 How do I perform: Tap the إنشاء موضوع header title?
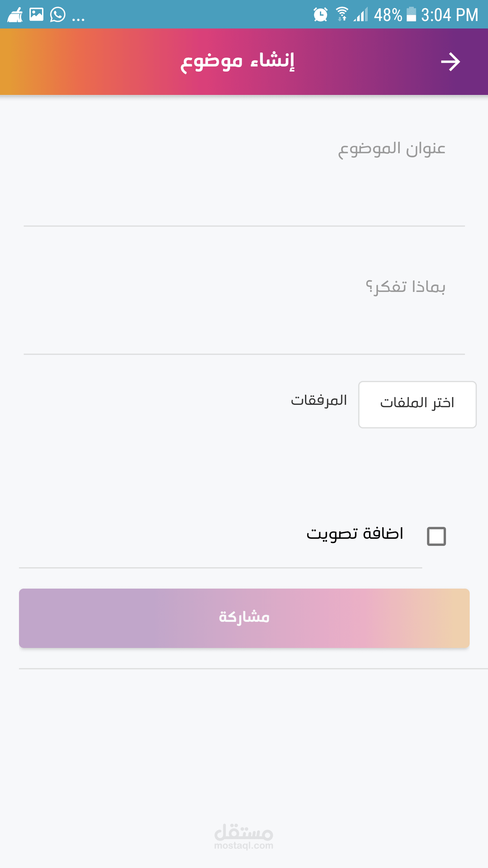[237, 62]
